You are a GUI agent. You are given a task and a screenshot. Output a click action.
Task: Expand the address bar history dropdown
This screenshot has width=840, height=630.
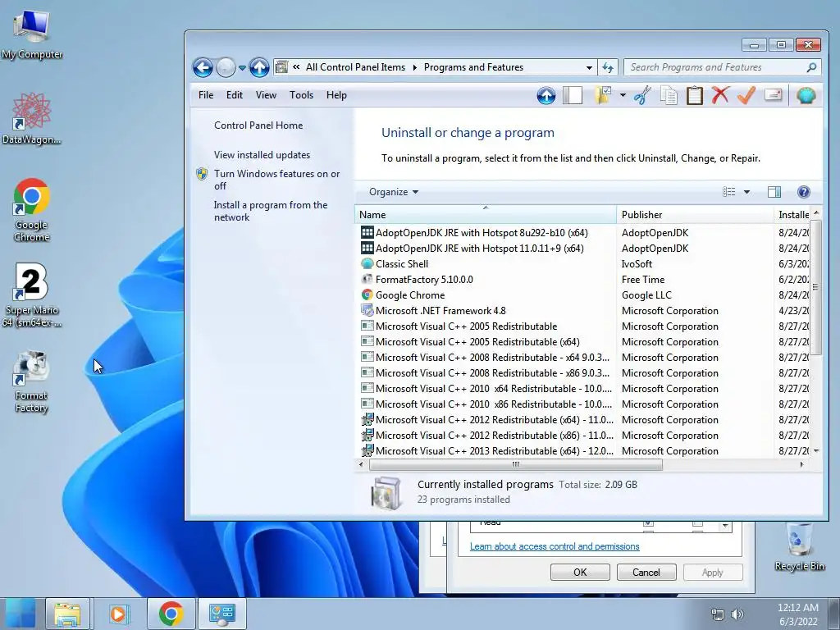[x=589, y=68]
